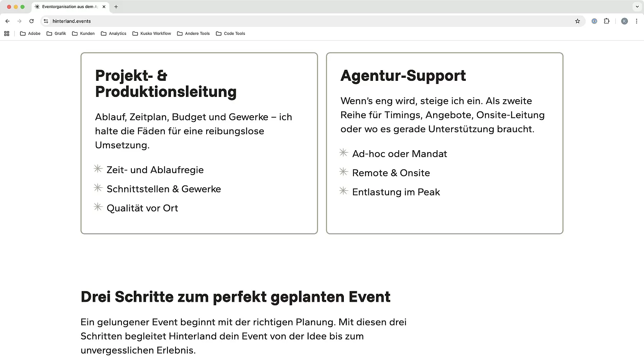
Task: Open the Adobe bookmarks folder
Action: point(30,34)
